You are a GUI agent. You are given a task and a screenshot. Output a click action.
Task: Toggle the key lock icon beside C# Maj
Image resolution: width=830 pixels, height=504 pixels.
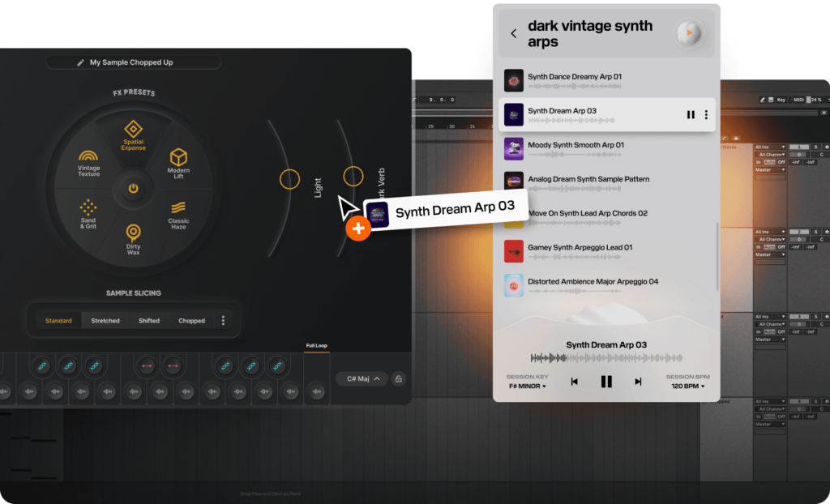pyautogui.click(x=398, y=378)
